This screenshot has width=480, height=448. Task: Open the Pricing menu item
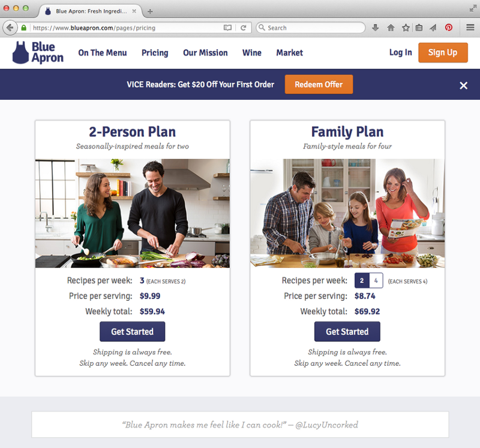(155, 53)
